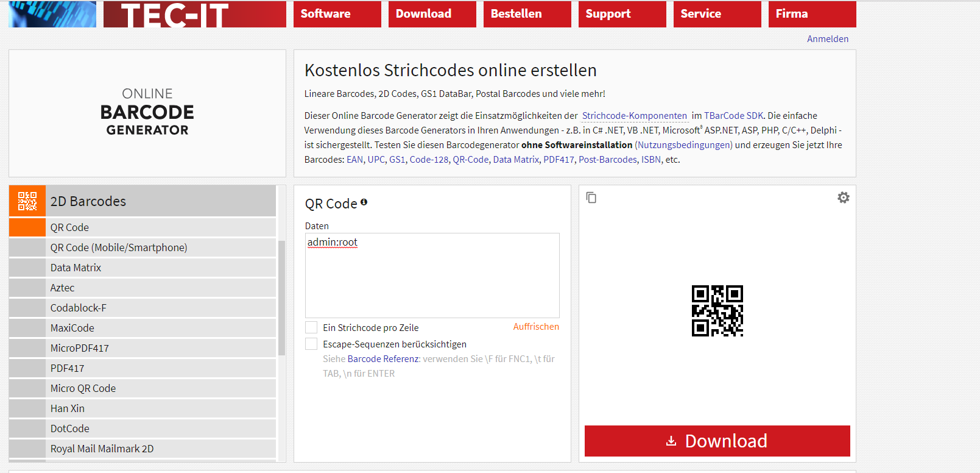
Task: Open barcode settings gear icon
Action: (843, 197)
